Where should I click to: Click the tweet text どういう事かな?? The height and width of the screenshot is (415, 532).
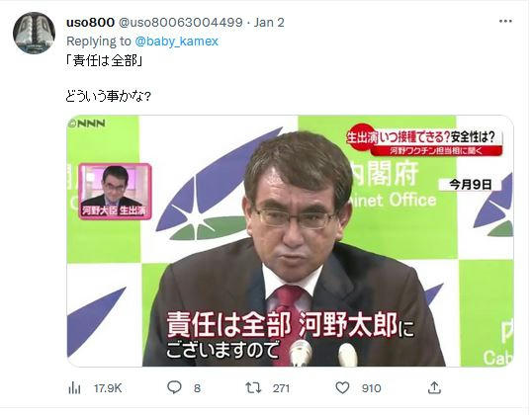[108, 97]
